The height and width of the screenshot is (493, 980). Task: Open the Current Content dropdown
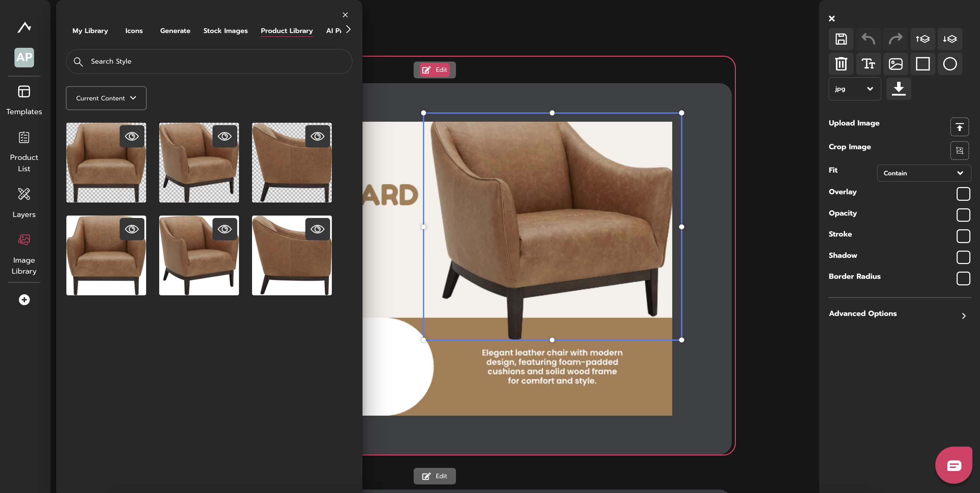point(106,98)
